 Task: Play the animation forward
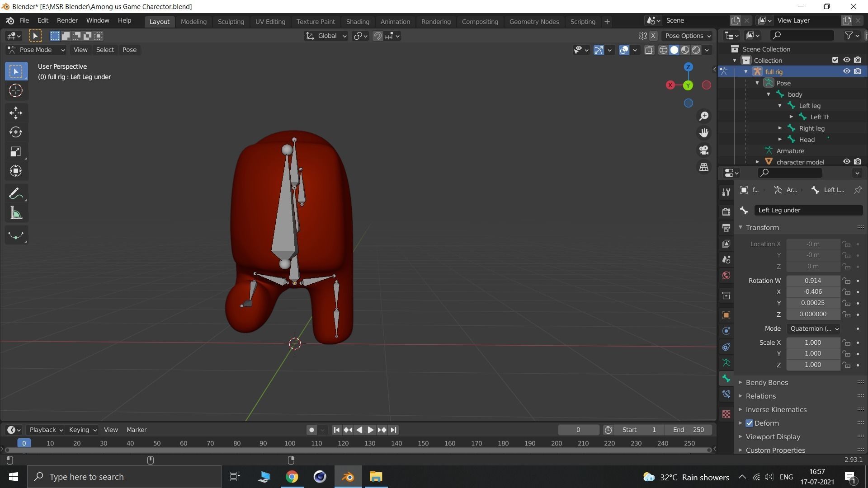coord(370,430)
